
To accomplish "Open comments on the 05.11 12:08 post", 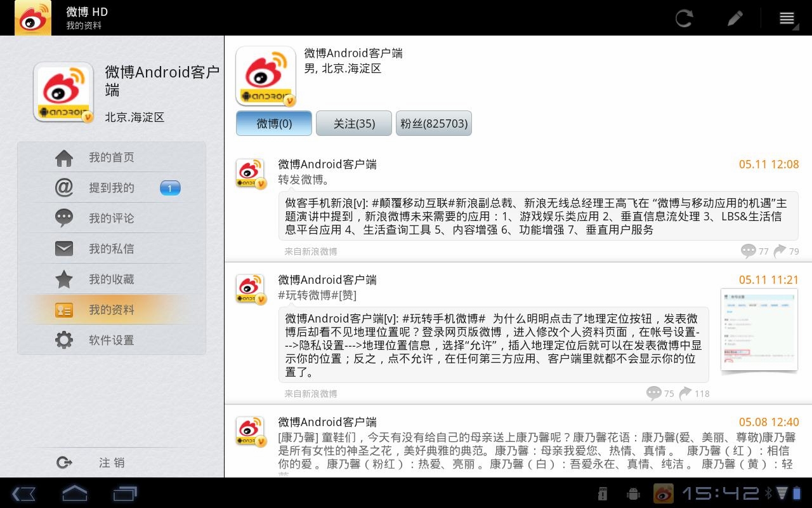I will tap(754, 251).
